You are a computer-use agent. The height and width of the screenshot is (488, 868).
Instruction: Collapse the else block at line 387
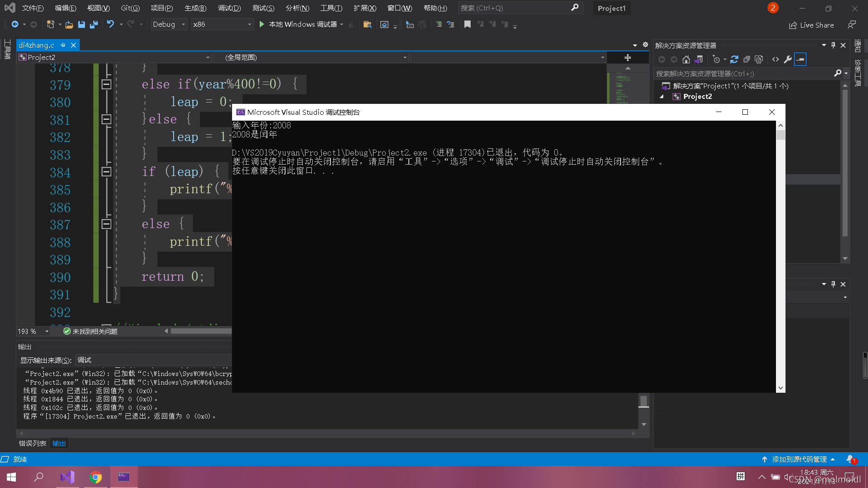[x=107, y=224]
